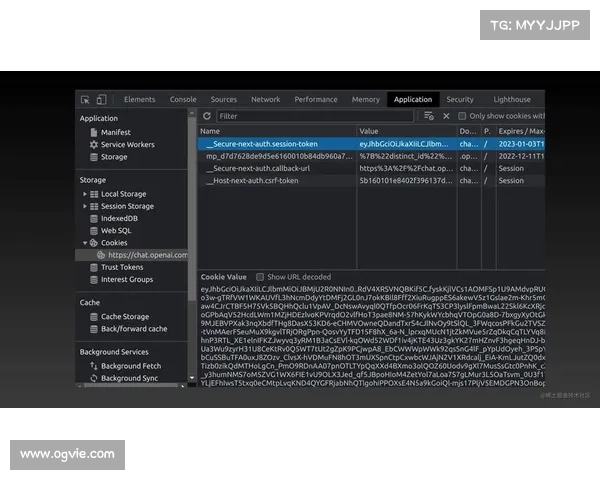Select Background Sync service
600x480 pixels.
tap(129, 378)
